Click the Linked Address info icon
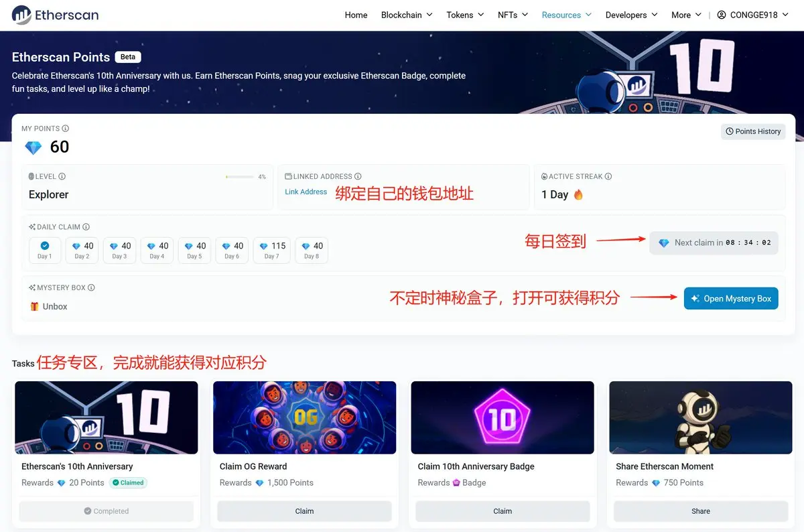 click(358, 177)
